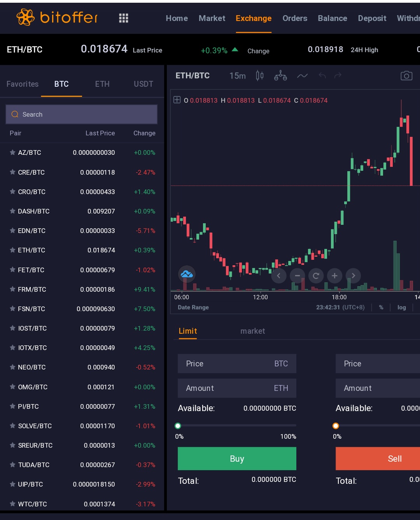Redo chart action arrow
Viewport: 420px width, 520px height.
tap(338, 75)
